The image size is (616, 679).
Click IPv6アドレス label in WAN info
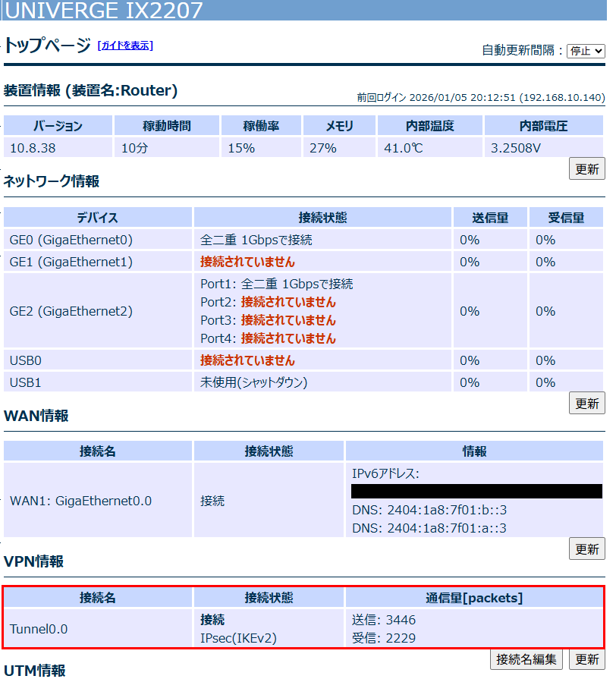click(385, 473)
